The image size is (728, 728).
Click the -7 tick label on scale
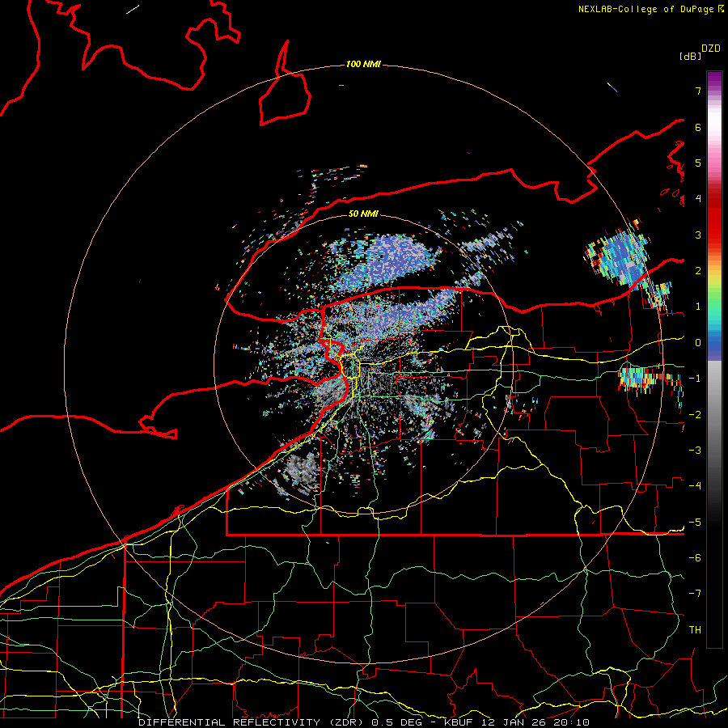point(695,594)
